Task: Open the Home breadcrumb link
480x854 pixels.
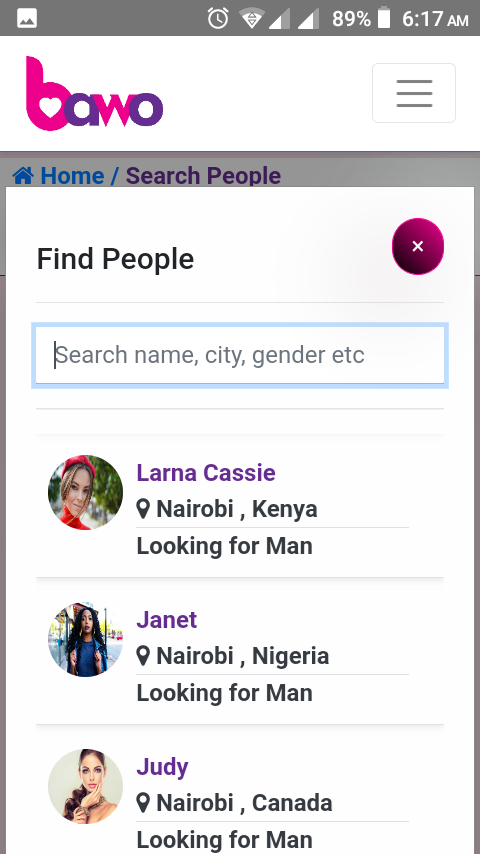Action: tap(72, 176)
